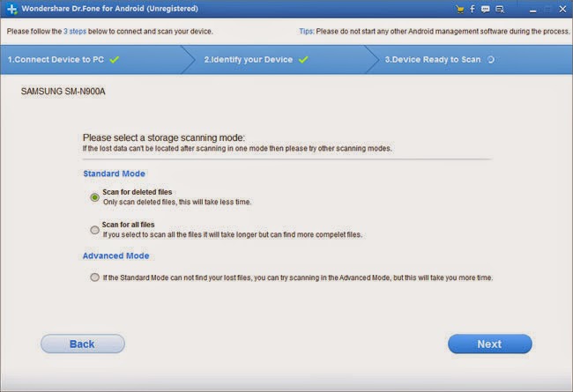Click the Dr.Fone app logo icon
The height and width of the screenshot is (392, 573).
click(11, 9)
